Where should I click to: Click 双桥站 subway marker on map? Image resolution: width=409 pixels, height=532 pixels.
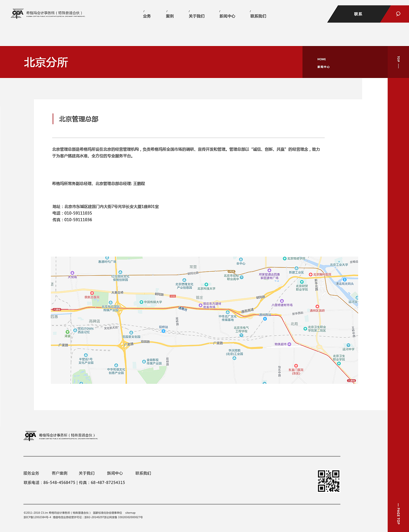(x=163, y=331)
